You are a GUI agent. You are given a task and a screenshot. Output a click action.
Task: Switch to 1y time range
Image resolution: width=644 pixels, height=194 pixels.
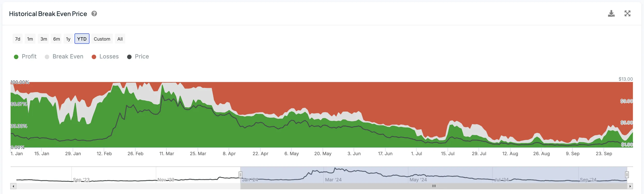click(x=68, y=39)
